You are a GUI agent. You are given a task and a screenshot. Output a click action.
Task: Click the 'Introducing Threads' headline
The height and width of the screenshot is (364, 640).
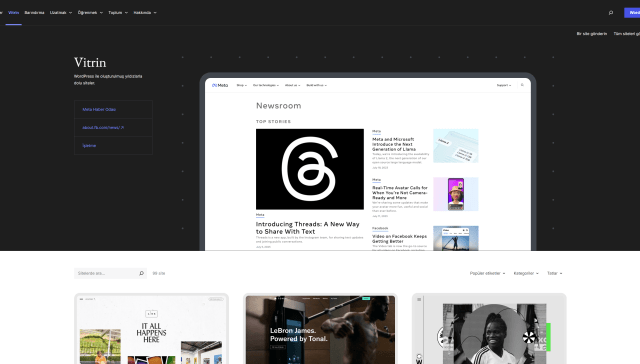tap(307, 228)
